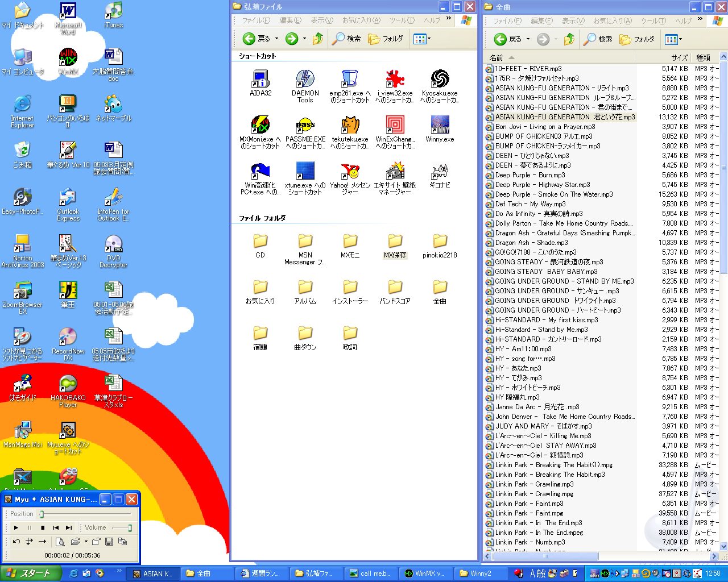Click the floppy disk save icon in Myu
Viewport: 728px width, 582px height.
109,542
